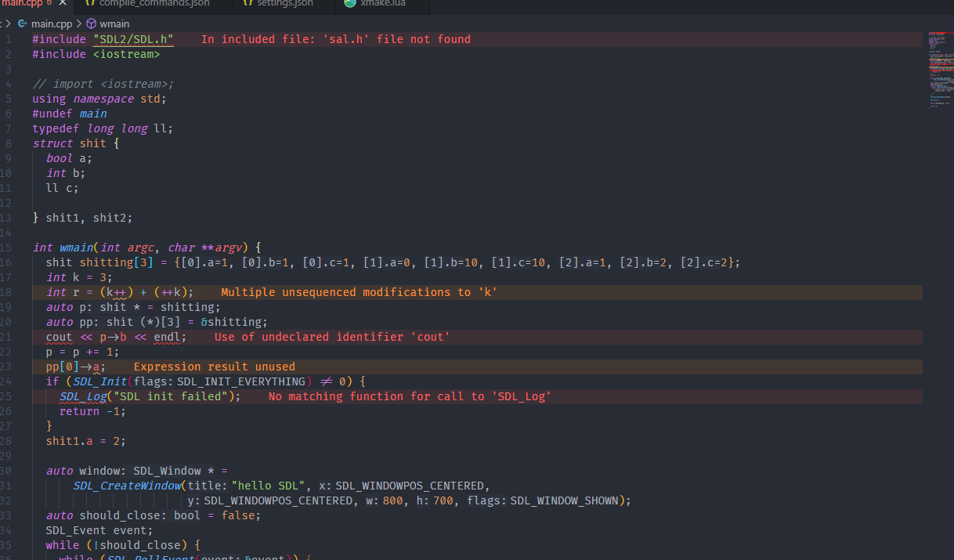954x560 pixels.
Task: Click the C++ file icon in the breadcrumb bar
Action: click(x=23, y=23)
